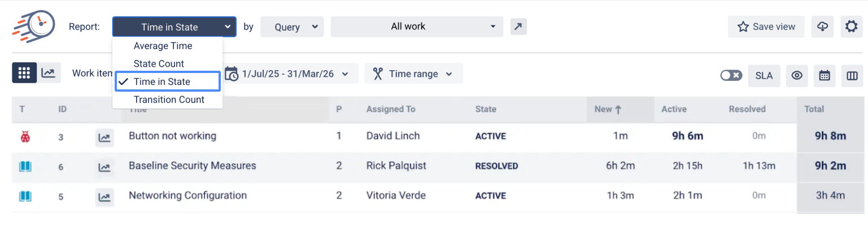Open the Query dropdown

pos(291,27)
